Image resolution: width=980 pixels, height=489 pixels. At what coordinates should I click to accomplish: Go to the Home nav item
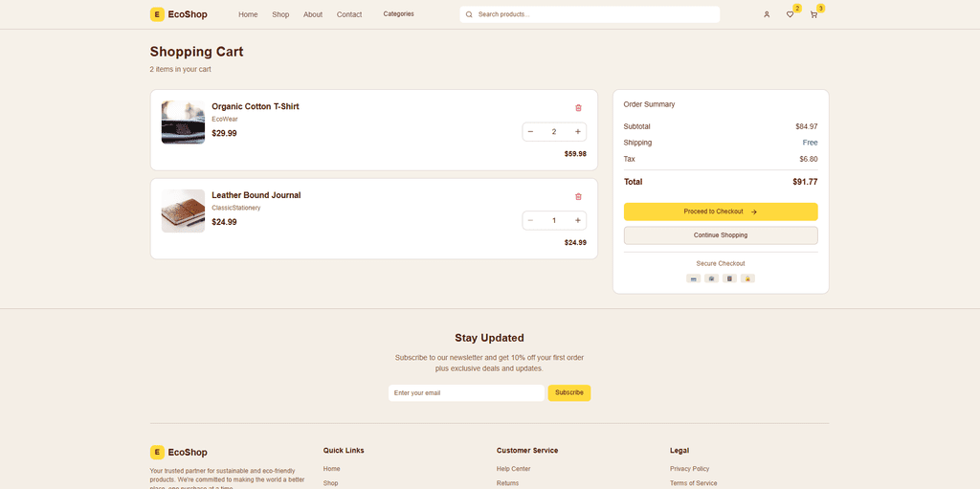(248, 14)
